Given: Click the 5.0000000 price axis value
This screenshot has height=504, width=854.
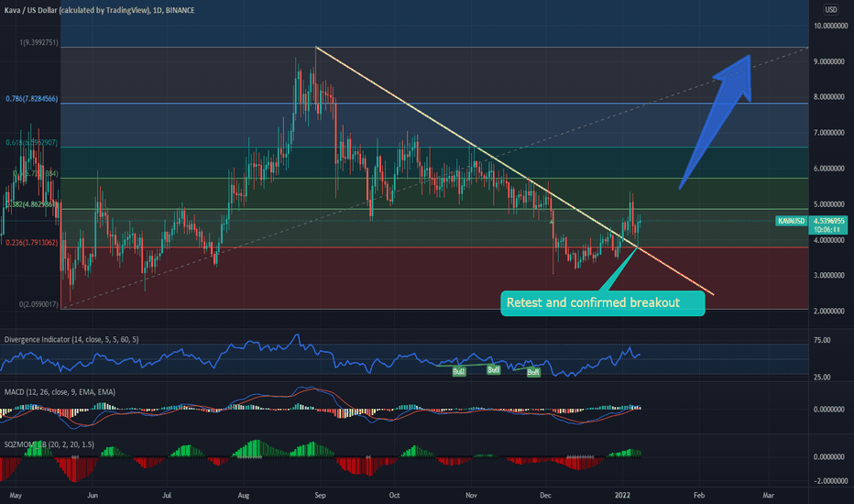Looking at the screenshot, I should 830,204.
